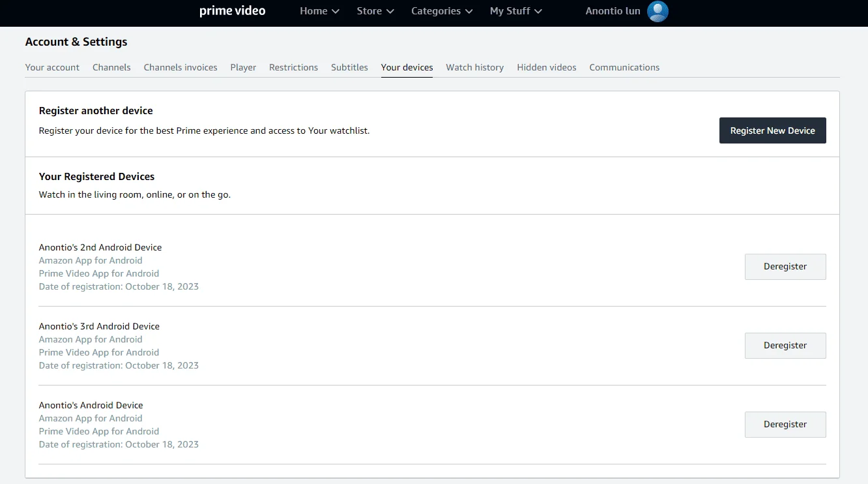This screenshot has height=484, width=868.
Task: Deregister Anontio's 2nd Android Device
Action: click(785, 267)
